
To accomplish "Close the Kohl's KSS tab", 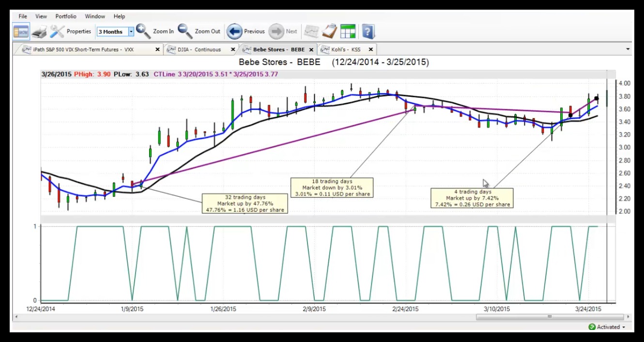I will 370,49.
